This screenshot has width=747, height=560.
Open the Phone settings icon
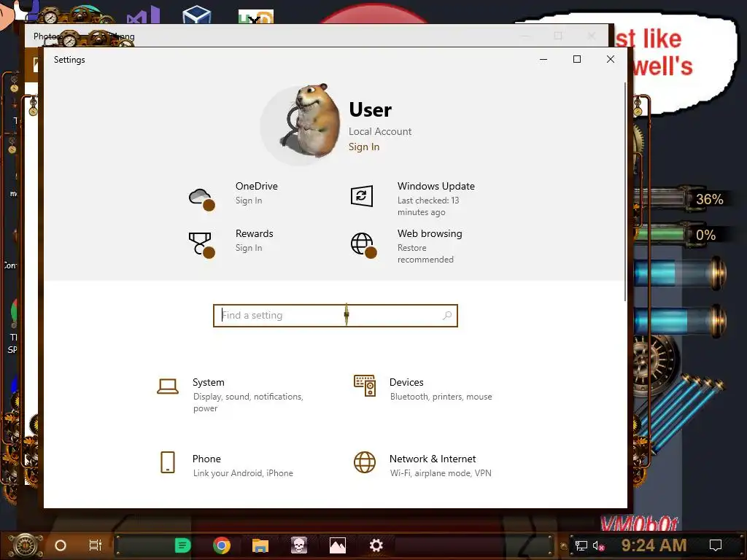pos(168,462)
